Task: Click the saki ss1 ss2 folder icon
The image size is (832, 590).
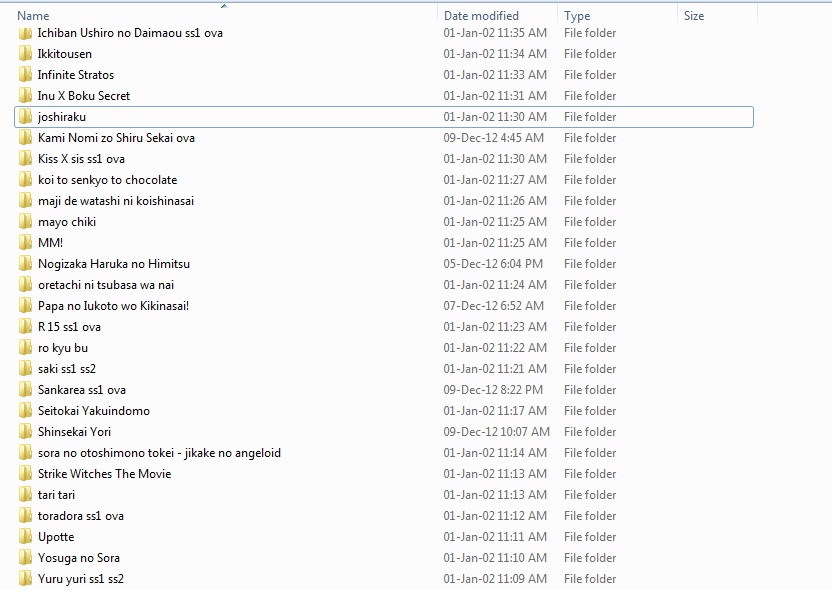Action: (x=25, y=369)
